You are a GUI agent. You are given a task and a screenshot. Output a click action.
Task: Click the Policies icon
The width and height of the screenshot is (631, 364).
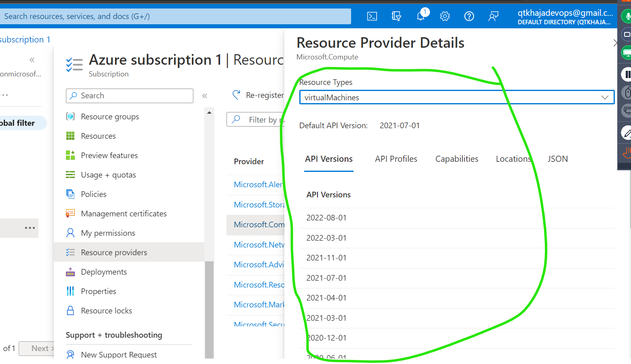coord(70,194)
